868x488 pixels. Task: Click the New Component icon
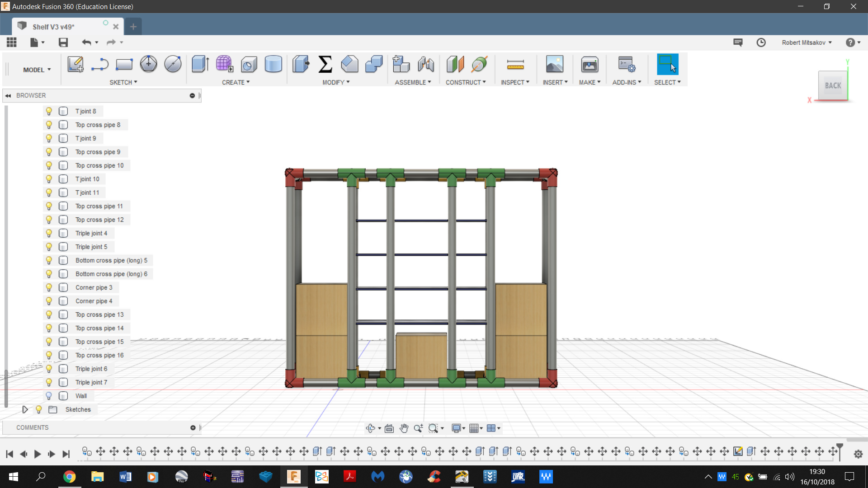tap(401, 64)
